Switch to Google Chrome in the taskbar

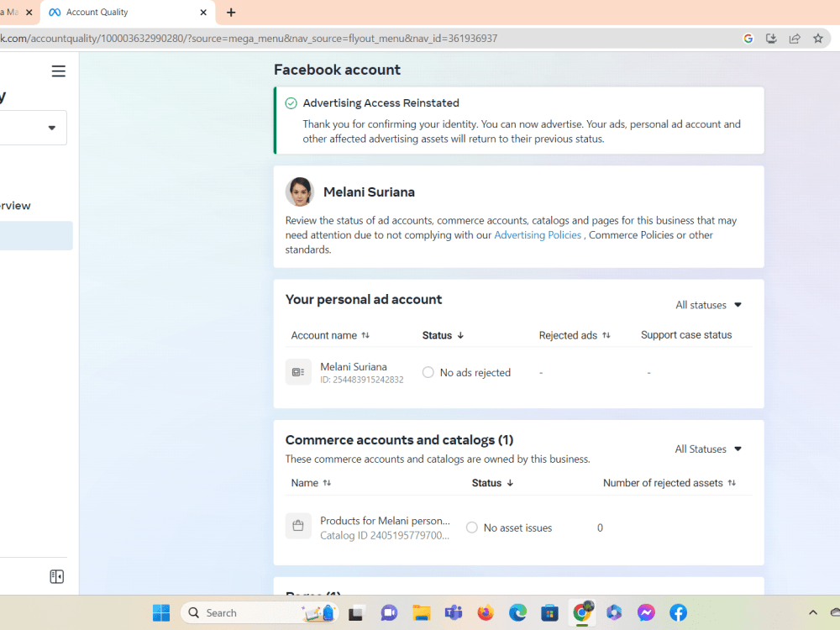tap(582, 612)
